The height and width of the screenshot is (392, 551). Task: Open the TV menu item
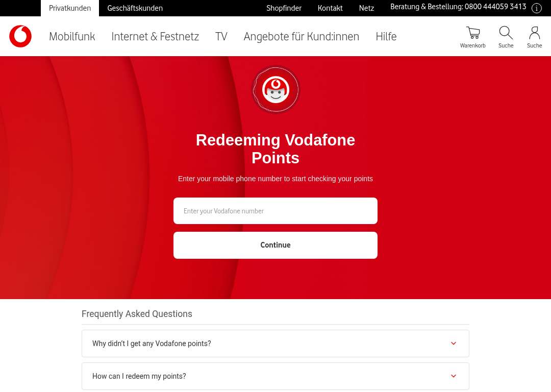coord(221,36)
